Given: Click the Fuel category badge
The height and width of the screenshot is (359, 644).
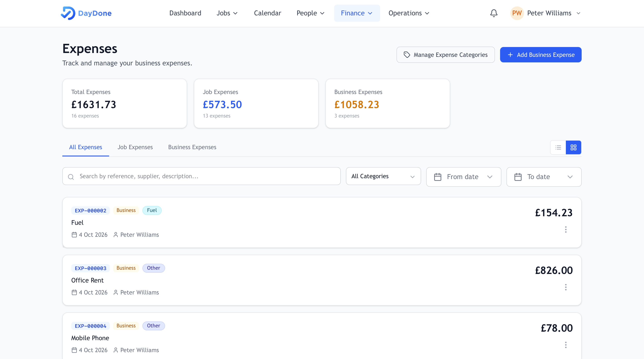Looking at the screenshot, I should coord(152,210).
